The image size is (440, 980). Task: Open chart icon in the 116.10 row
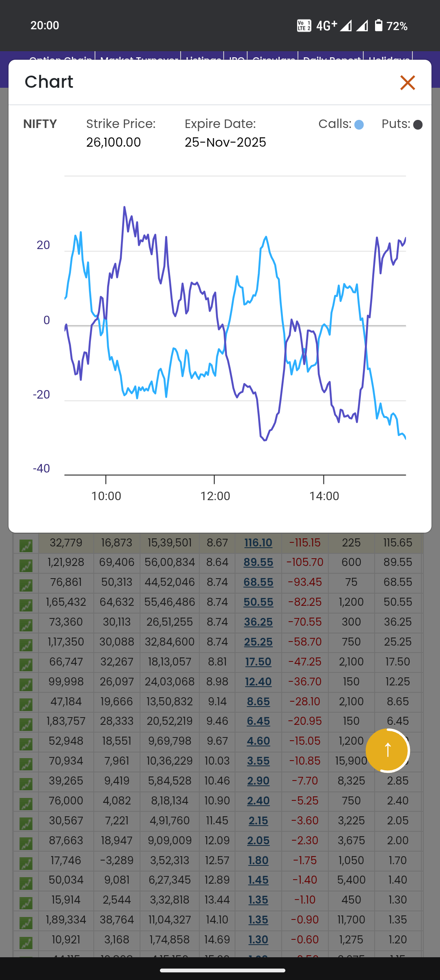click(26, 545)
